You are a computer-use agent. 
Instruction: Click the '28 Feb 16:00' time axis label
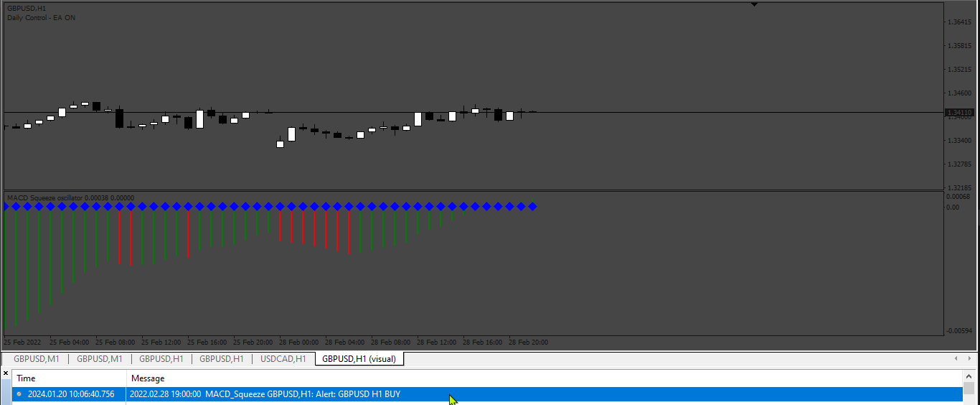pos(483,343)
